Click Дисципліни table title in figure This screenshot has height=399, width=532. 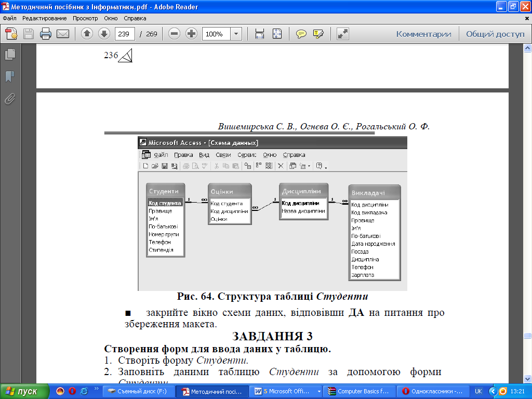301,191
